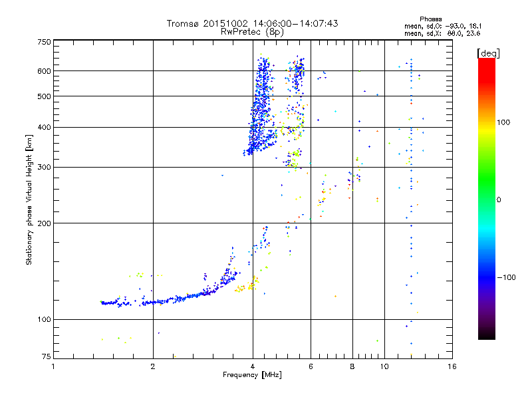Click the x-axis tick label '16'

pyautogui.click(x=452, y=366)
